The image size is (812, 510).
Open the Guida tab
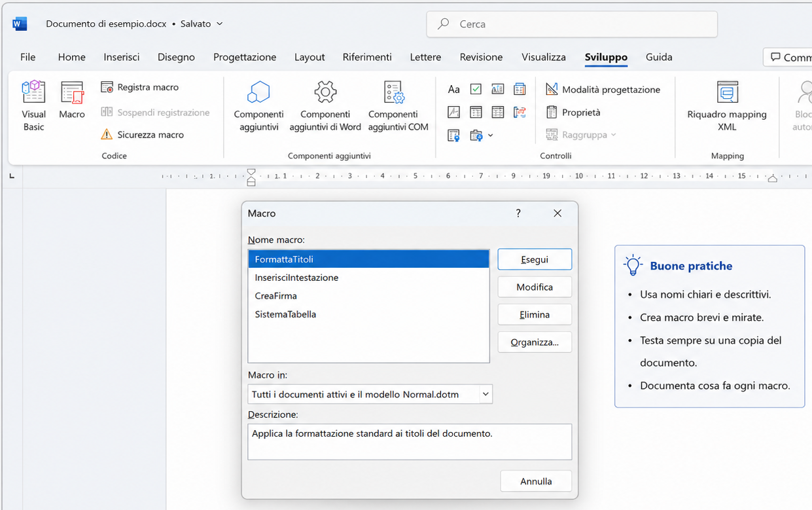pos(659,57)
